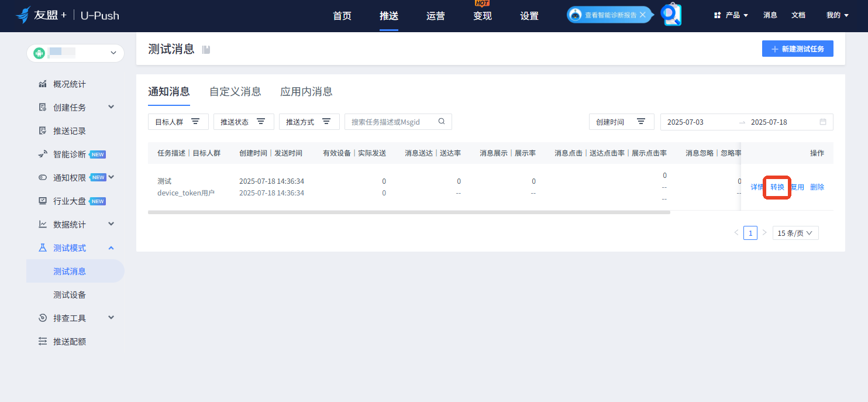The height and width of the screenshot is (402, 868).
Task: Click the filter icon on 推送状态
Action: pos(261,122)
